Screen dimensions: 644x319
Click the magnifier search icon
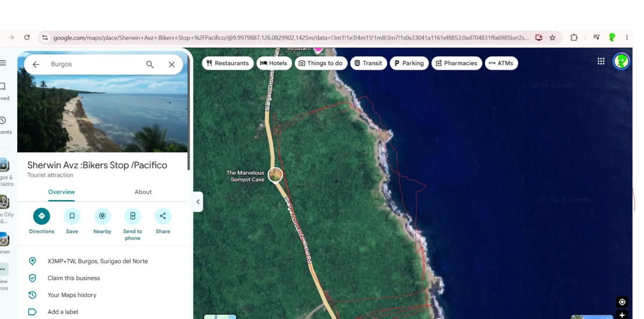(x=150, y=64)
